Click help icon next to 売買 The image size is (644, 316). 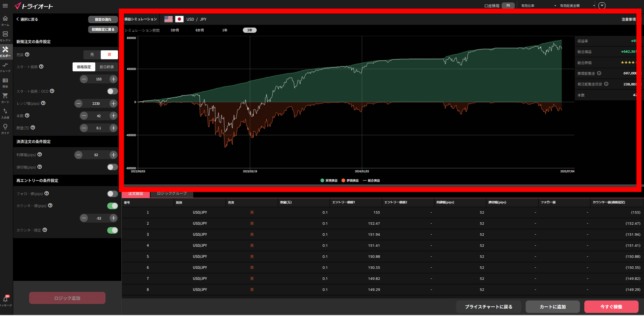pyautogui.click(x=27, y=54)
